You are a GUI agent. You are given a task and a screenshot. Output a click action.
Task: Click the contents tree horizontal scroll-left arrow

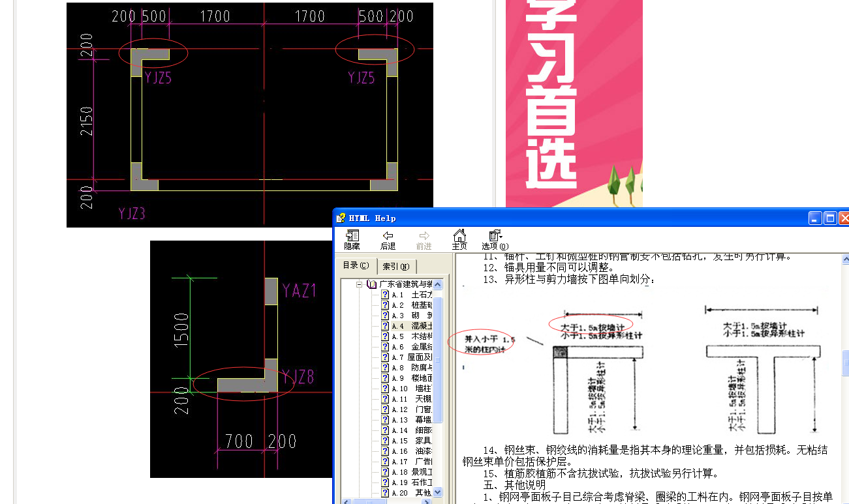346,501
